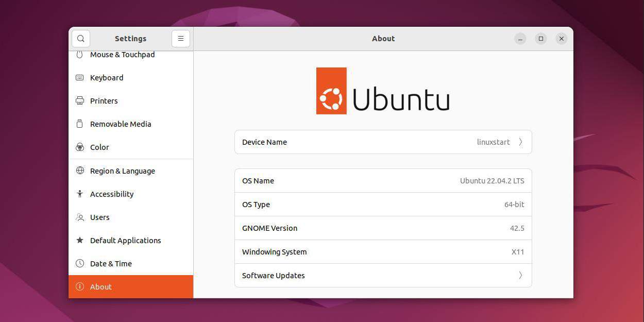Open the Device Name linuxstart row
The image size is (644, 322).
(383, 142)
